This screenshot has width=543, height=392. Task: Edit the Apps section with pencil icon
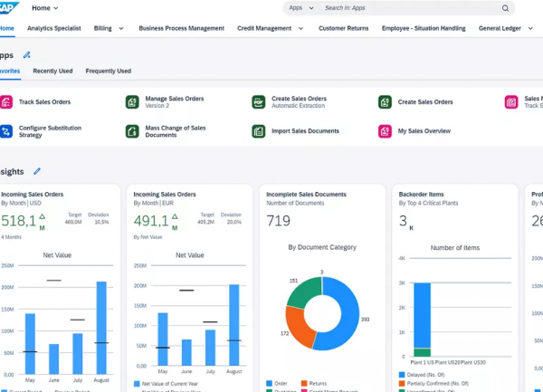pos(26,54)
